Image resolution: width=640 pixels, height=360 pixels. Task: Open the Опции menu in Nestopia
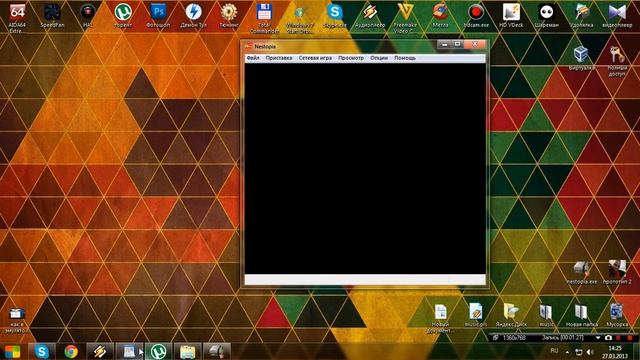pyautogui.click(x=379, y=58)
